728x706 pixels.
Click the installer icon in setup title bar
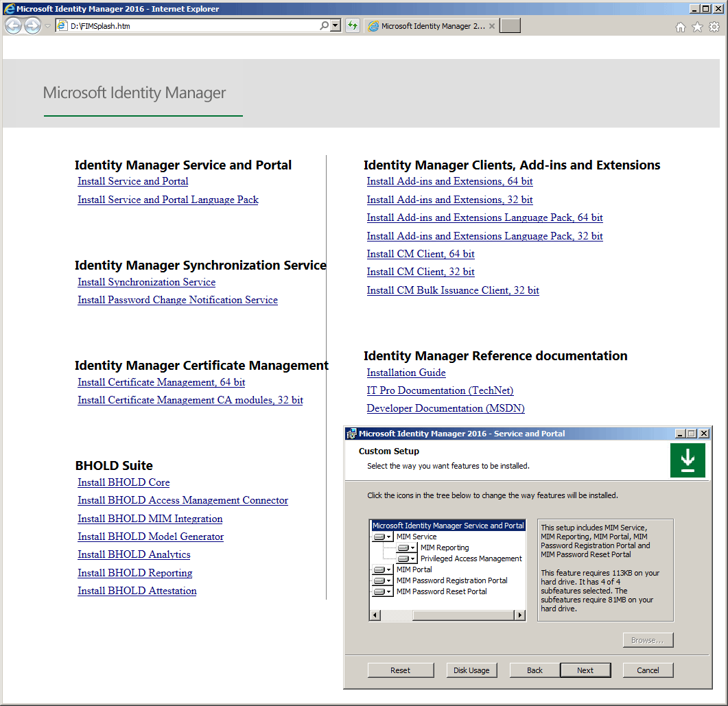[351, 434]
